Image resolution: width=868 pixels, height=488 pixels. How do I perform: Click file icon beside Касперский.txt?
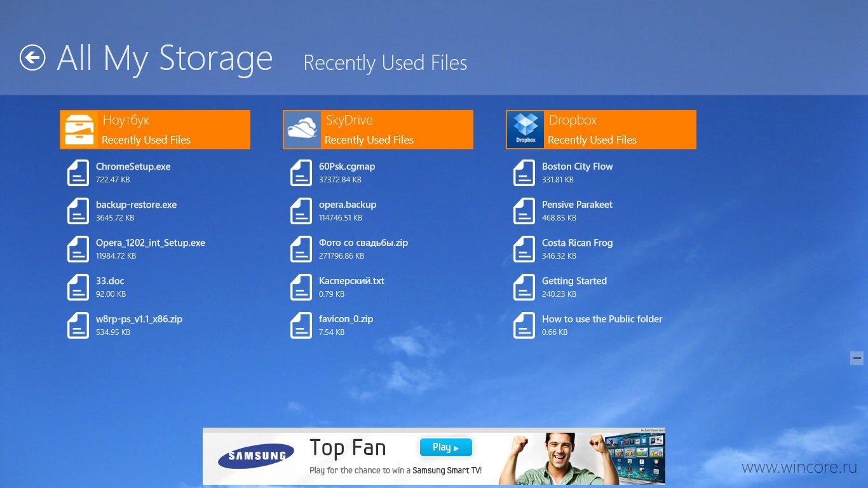pos(301,287)
